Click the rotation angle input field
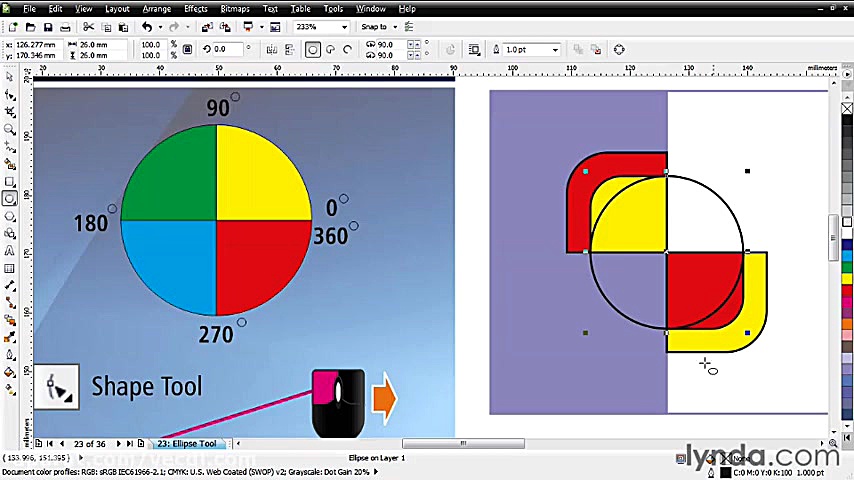Image resolution: width=854 pixels, height=480 pixels. coord(227,49)
